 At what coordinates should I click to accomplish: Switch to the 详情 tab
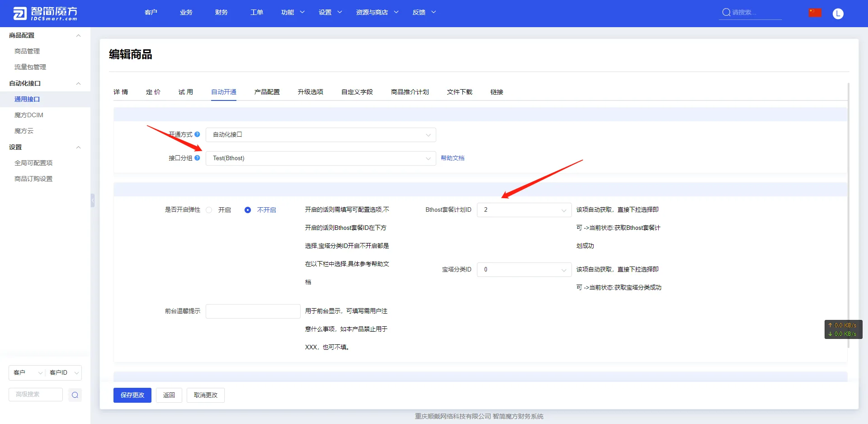click(121, 92)
